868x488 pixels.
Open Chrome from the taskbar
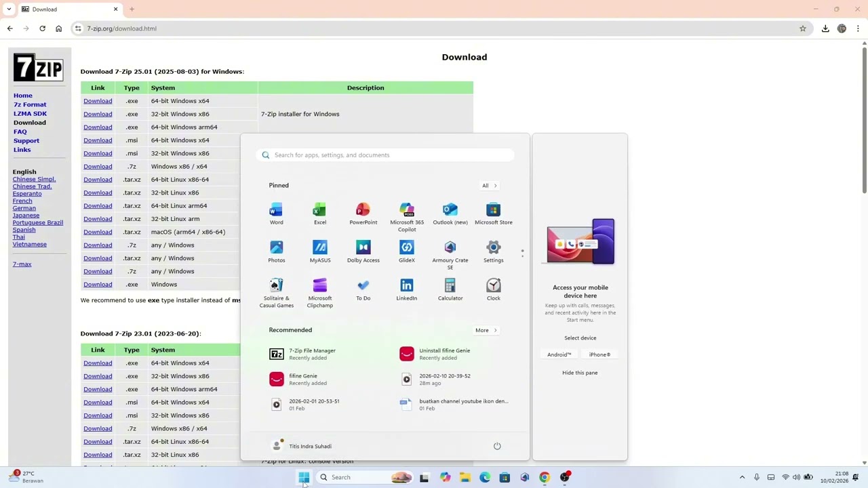pos(545,477)
